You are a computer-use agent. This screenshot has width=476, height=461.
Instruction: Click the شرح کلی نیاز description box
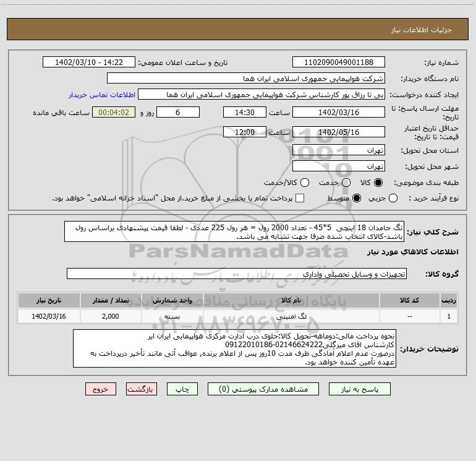pos(234,231)
